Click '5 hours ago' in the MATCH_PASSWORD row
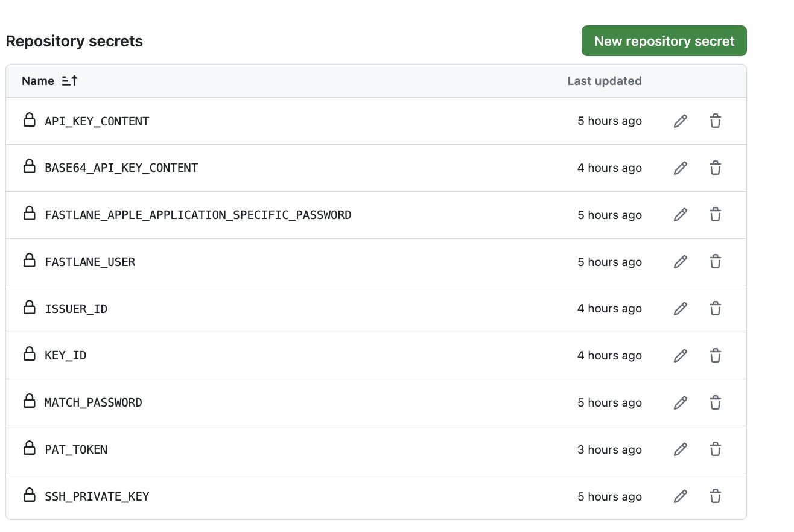The height and width of the screenshot is (532, 794). tap(609, 402)
